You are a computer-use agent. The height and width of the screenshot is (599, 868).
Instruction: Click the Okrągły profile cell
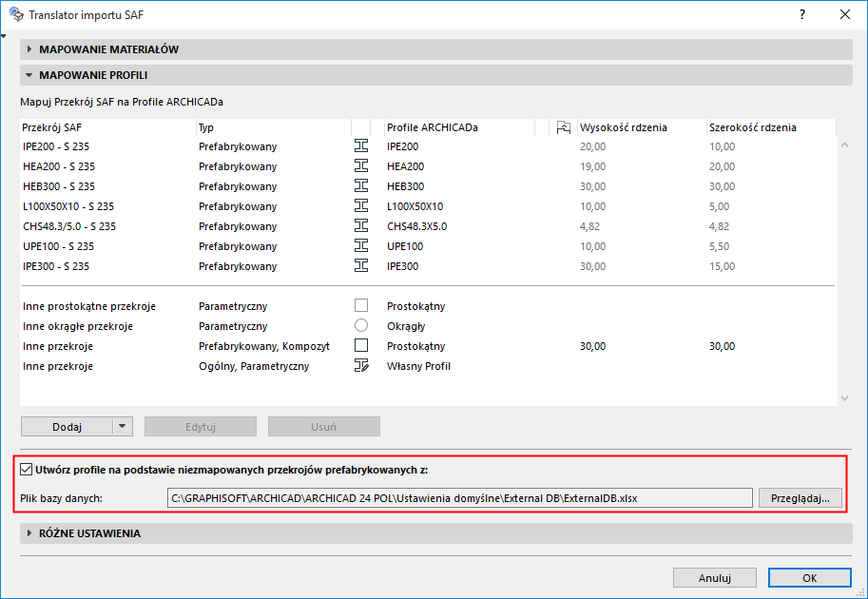coord(406,326)
